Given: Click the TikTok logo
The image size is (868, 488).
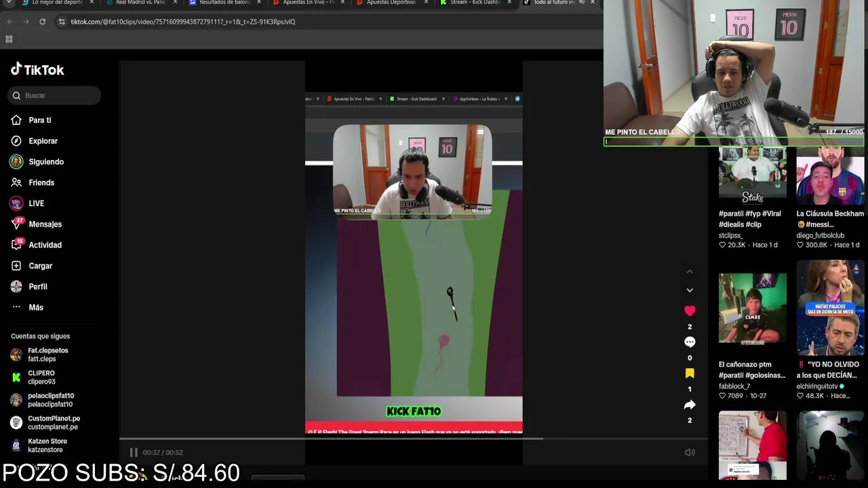Looking at the screenshot, I should (37, 69).
